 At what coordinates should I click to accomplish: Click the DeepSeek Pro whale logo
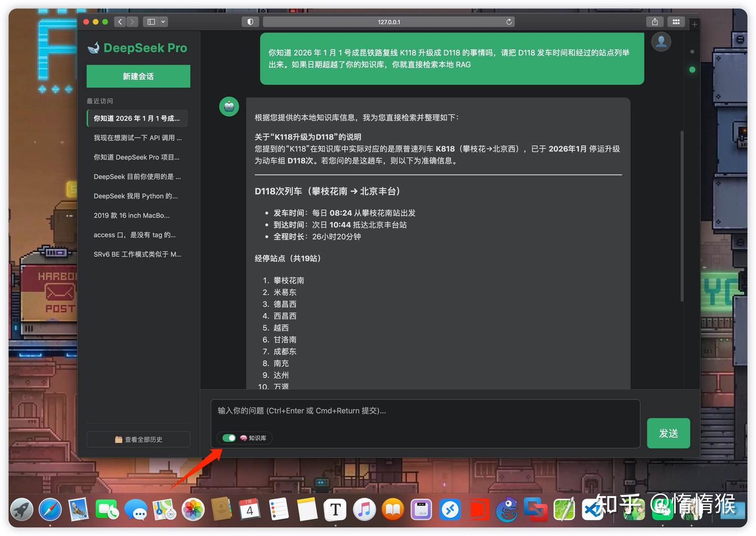[x=93, y=48]
